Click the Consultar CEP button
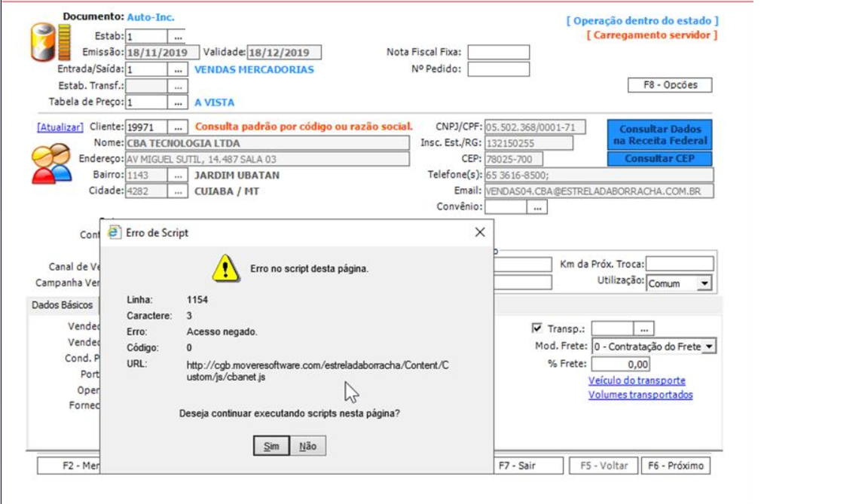 (x=660, y=159)
